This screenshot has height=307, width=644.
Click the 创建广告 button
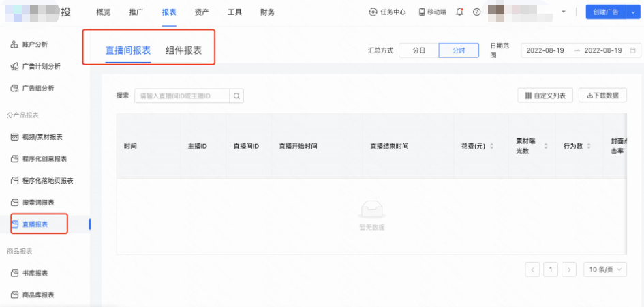pyautogui.click(x=606, y=12)
